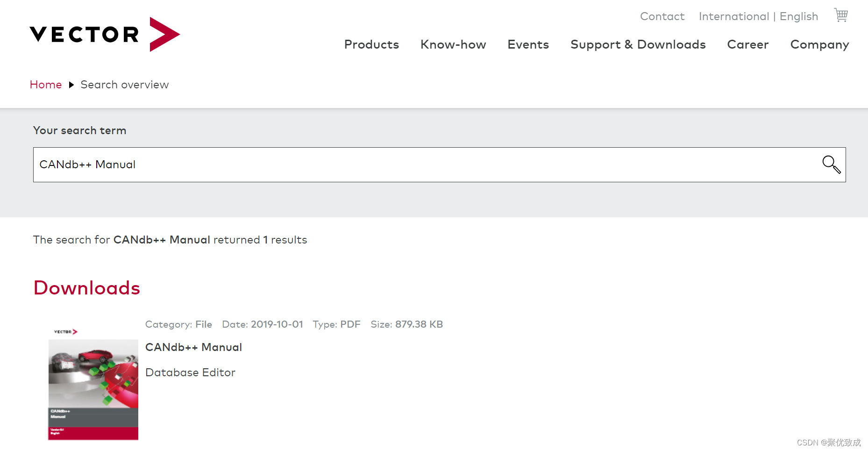Open the Products menu

(x=371, y=44)
